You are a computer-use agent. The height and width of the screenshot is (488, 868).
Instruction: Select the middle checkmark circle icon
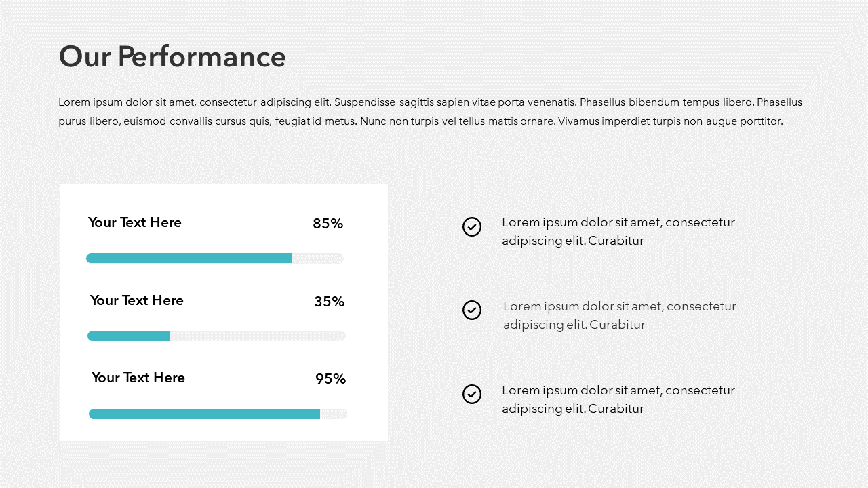472,310
